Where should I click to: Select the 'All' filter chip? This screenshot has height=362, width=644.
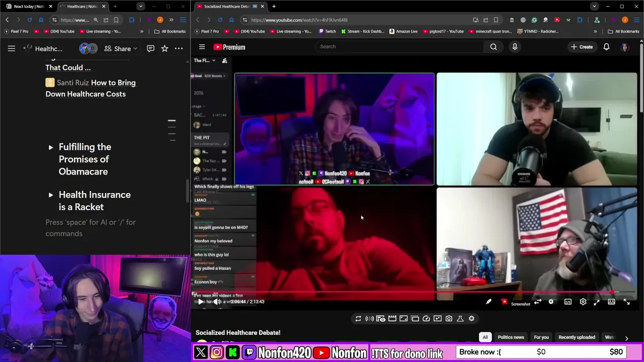485,337
